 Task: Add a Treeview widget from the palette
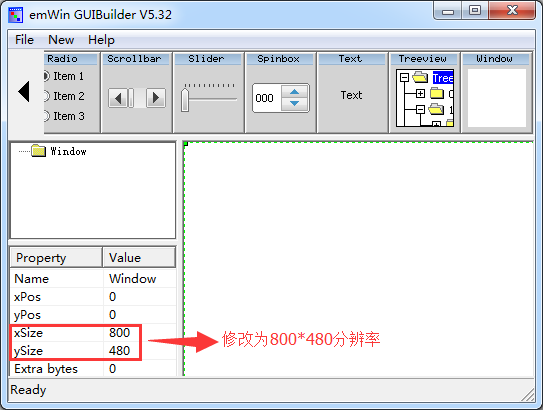click(425, 93)
